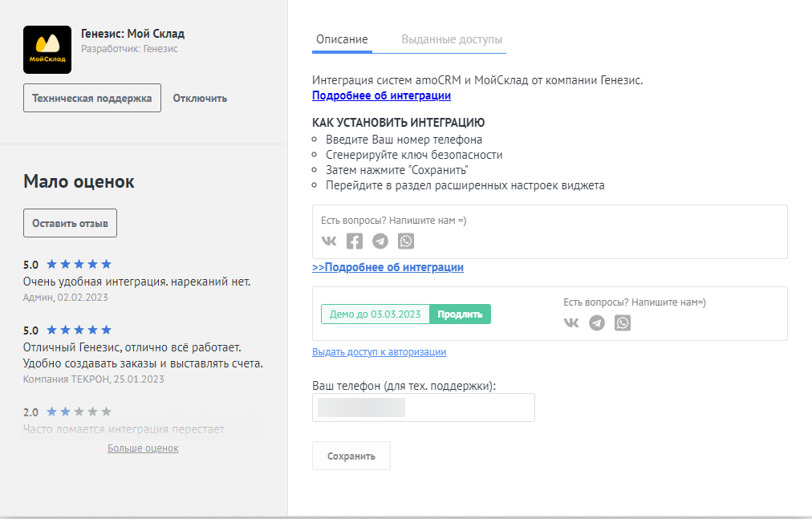The image size is (812, 519).
Task: Open the Выданные доступы tab
Action: click(452, 39)
